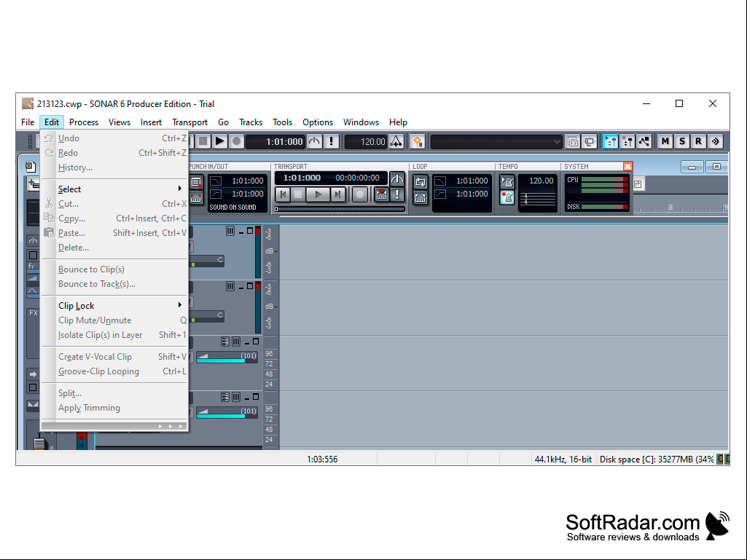Click the top toolbar 1:01:000 time display
Viewport: 747px width, 560px height.
pyautogui.click(x=275, y=141)
